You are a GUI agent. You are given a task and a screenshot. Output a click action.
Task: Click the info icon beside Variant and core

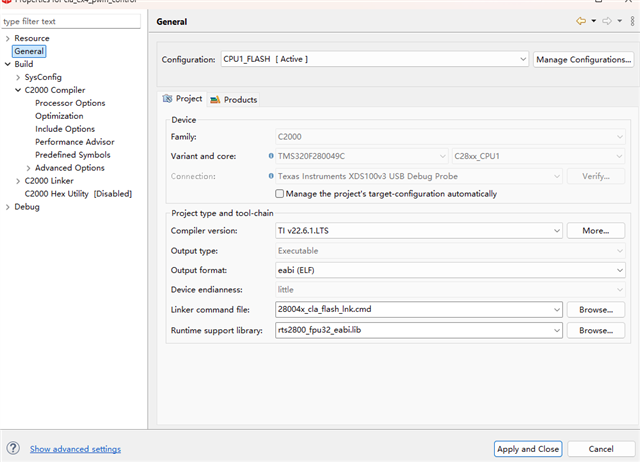pyautogui.click(x=271, y=156)
